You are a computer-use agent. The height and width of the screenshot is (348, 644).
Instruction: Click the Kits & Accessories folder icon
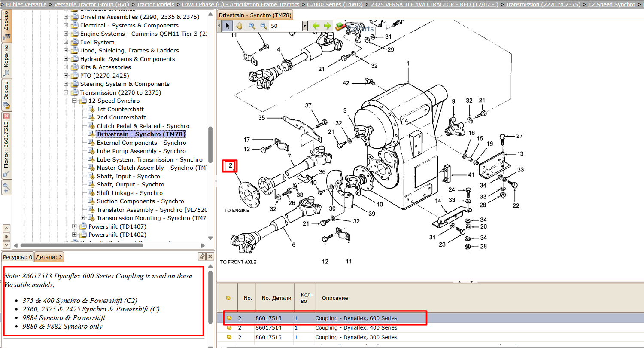click(x=74, y=67)
